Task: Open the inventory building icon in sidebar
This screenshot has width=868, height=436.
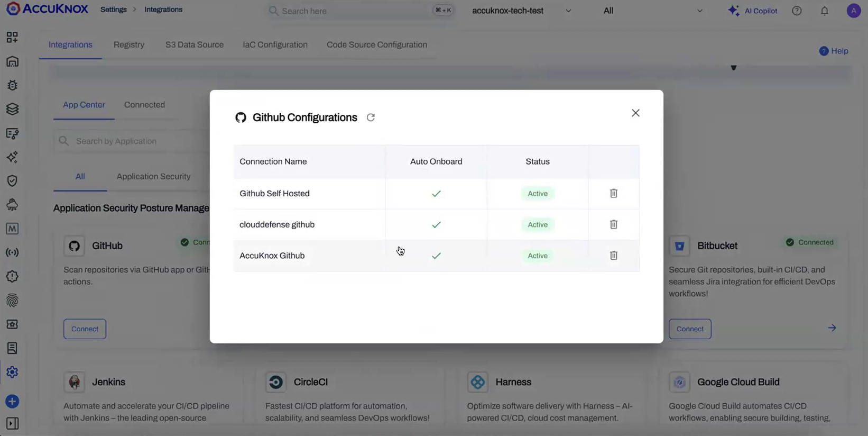Action: point(12,61)
